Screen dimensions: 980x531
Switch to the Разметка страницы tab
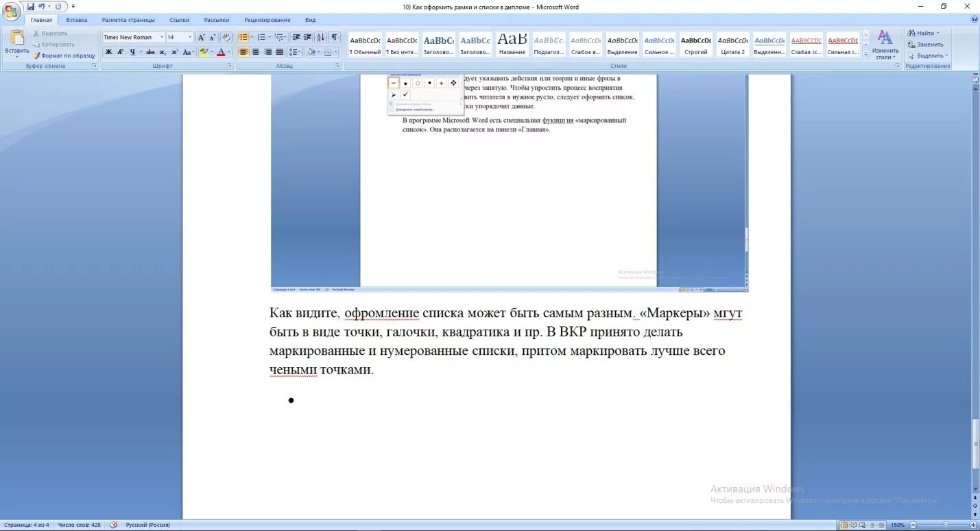(x=128, y=20)
